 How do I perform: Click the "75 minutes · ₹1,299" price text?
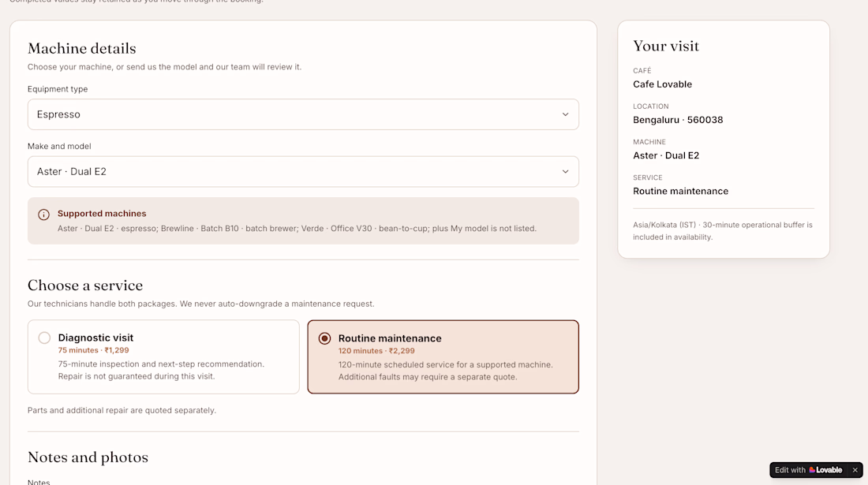(x=94, y=350)
